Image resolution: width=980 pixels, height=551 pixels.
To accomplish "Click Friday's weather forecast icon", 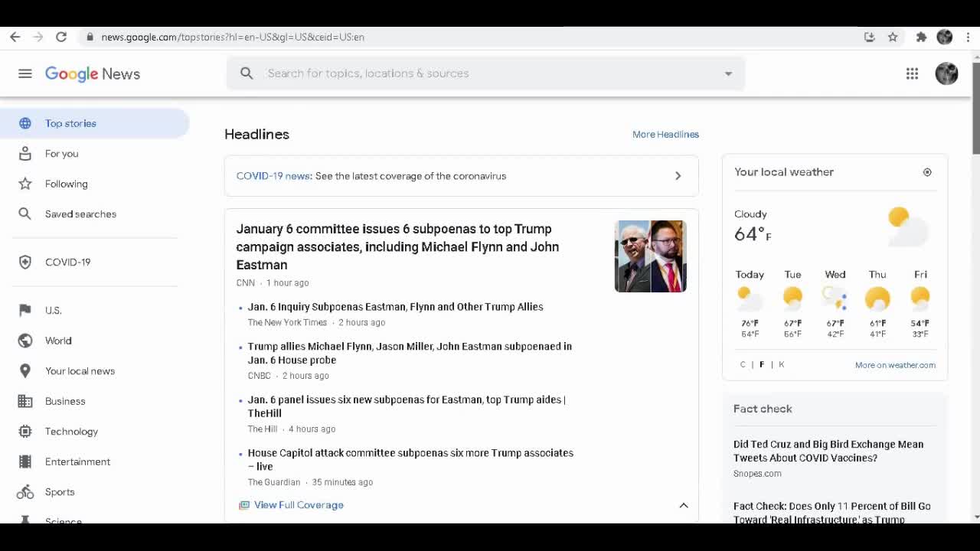I will 920,298.
